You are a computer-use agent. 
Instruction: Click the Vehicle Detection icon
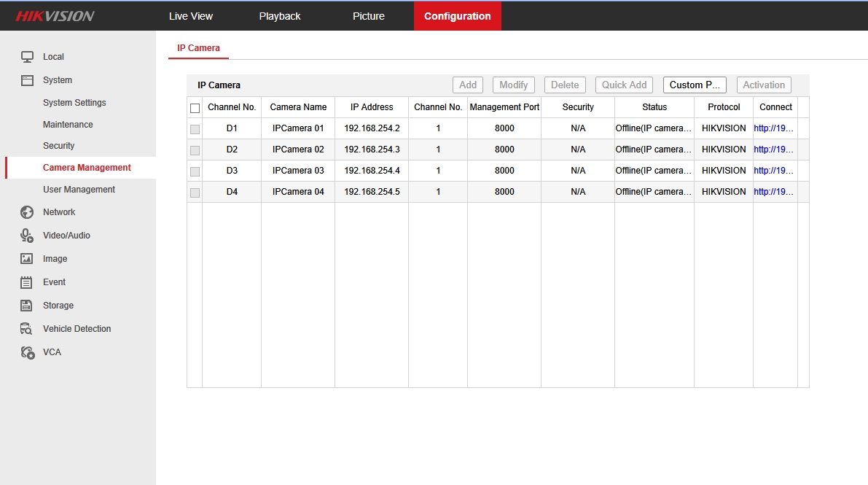point(27,329)
